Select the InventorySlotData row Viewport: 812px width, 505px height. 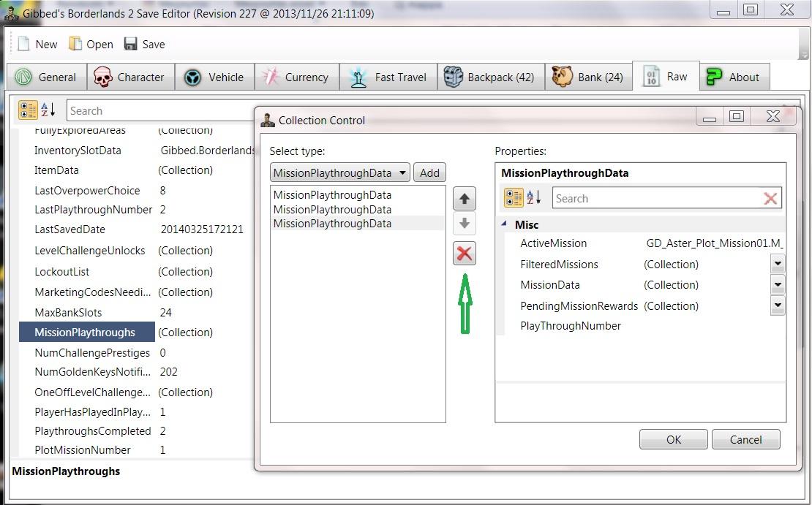137,151
